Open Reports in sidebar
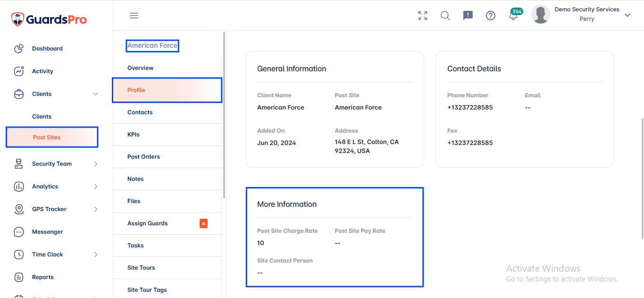 pyautogui.click(x=43, y=277)
